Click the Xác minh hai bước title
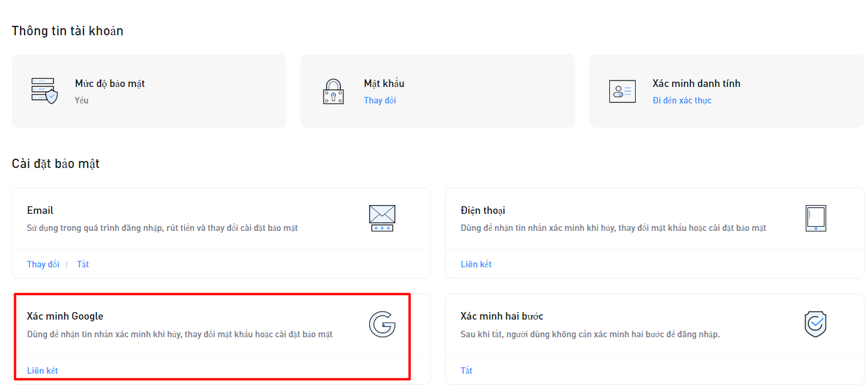 point(502,316)
